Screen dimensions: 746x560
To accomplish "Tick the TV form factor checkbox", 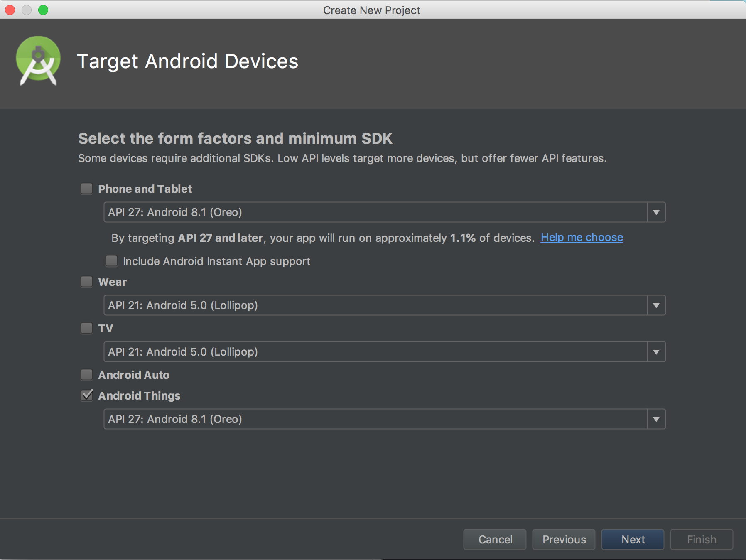I will point(86,329).
